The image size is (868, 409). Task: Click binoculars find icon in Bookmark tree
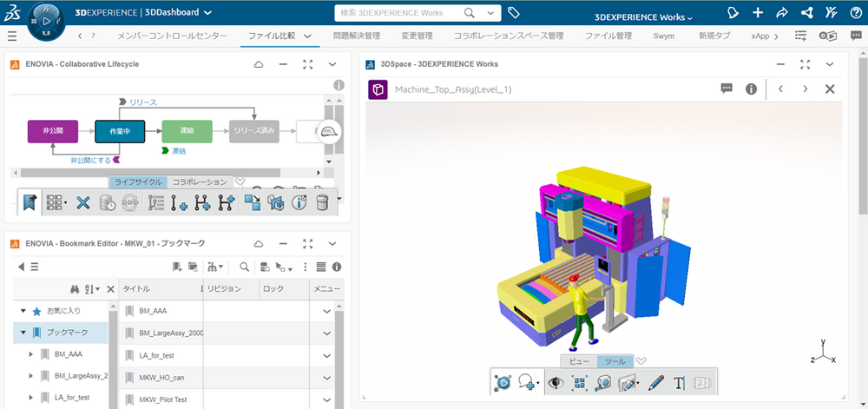pyautogui.click(x=75, y=289)
